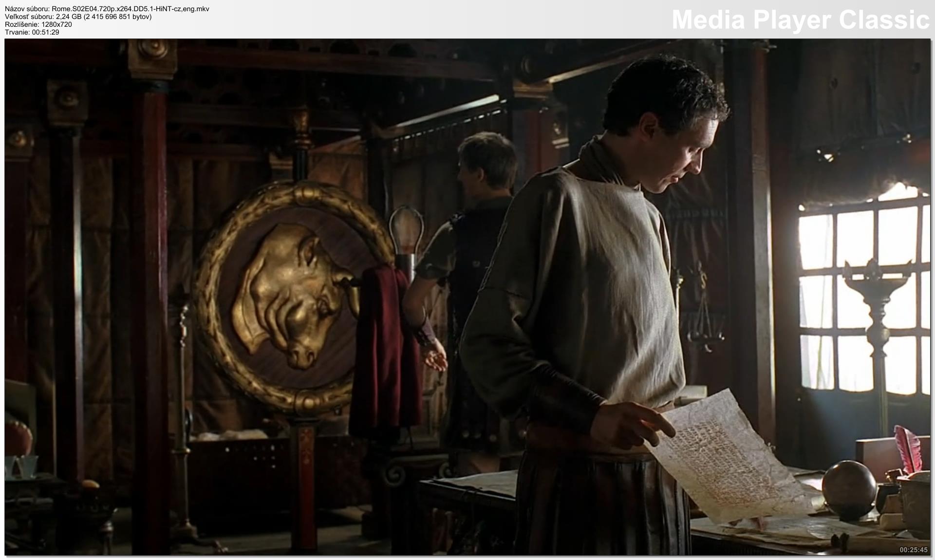The image size is (935, 560).
Task: Click the oval mirror stand behind the cloak
Action: pyautogui.click(x=407, y=231)
